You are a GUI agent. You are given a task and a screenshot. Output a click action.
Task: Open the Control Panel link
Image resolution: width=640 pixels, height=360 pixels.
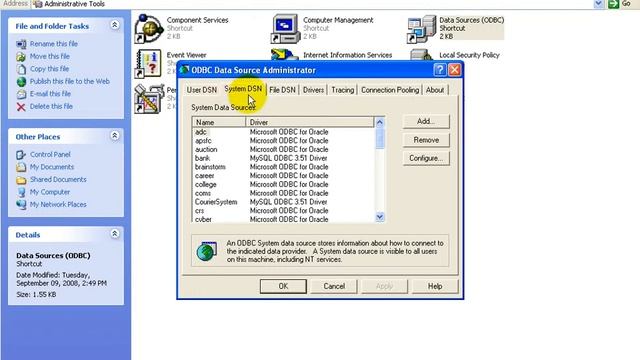[50, 155]
